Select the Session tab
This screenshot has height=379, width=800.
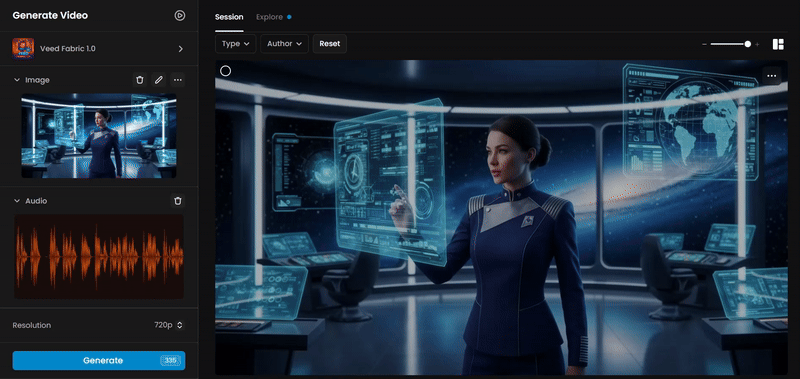point(229,17)
